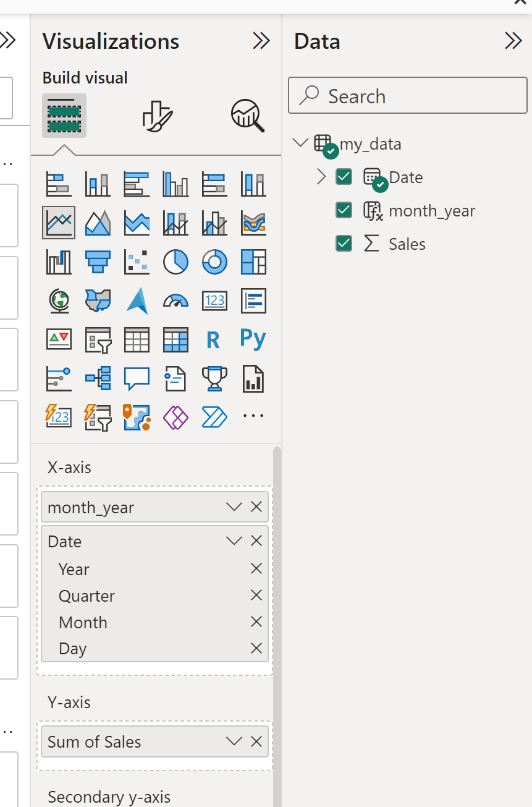Insert an R script visual
The width and height of the screenshot is (532, 807).
213,339
